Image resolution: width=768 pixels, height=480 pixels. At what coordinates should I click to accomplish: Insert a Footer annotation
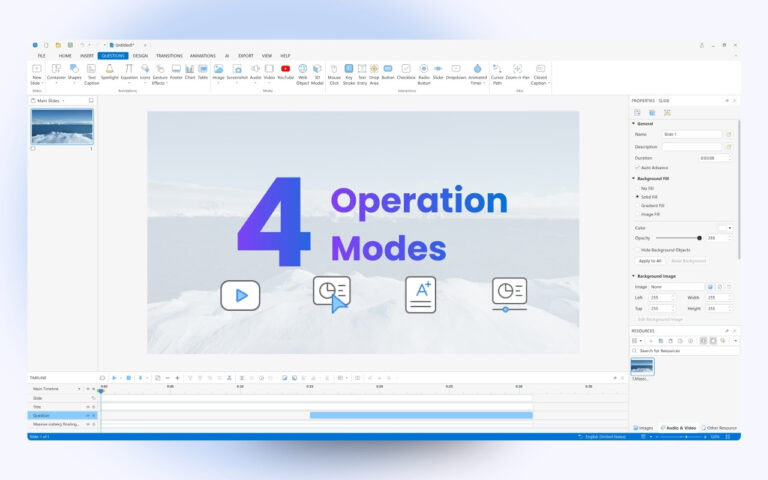tap(176, 72)
